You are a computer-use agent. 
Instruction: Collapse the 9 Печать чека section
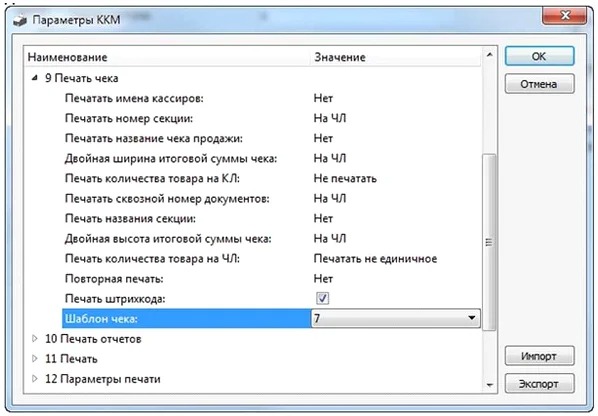(x=35, y=78)
